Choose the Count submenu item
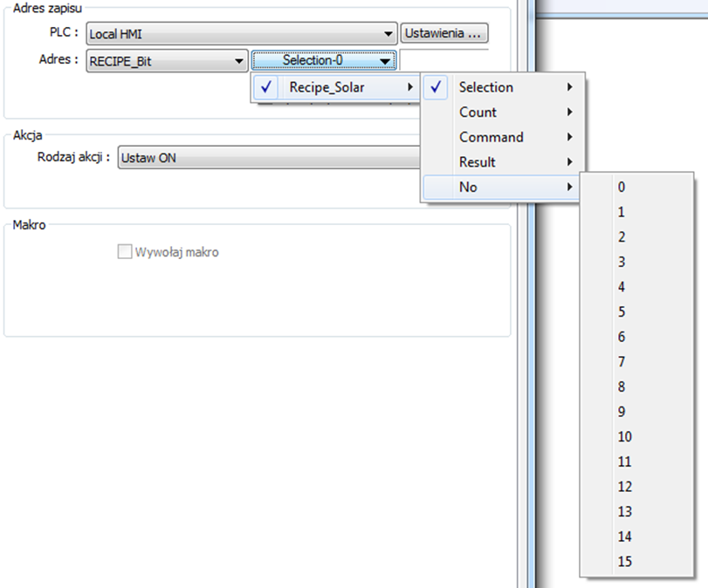Screen dimensions: 708x588 pos(502,112)
